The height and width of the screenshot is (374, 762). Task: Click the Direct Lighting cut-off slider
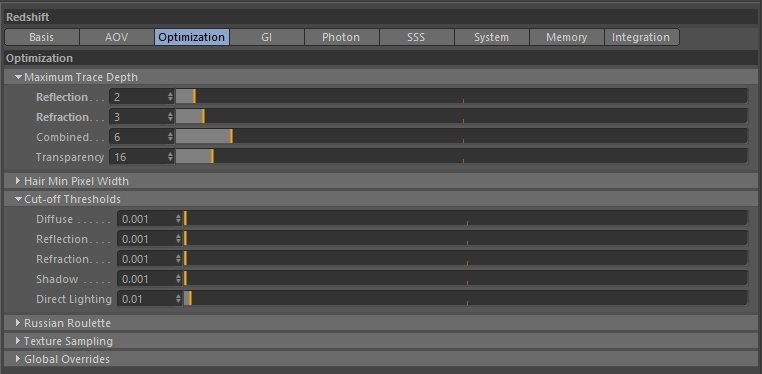pyautogui.click(x=465, y=298)
